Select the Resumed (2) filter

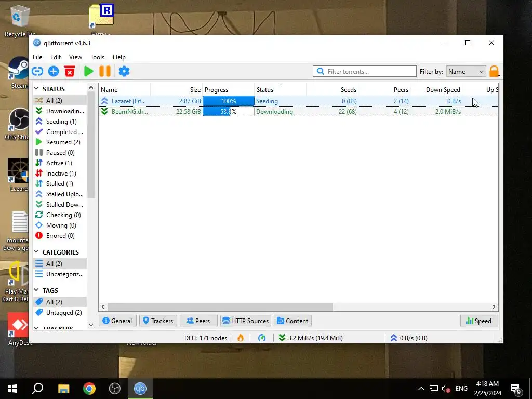(x=60, y=142)
